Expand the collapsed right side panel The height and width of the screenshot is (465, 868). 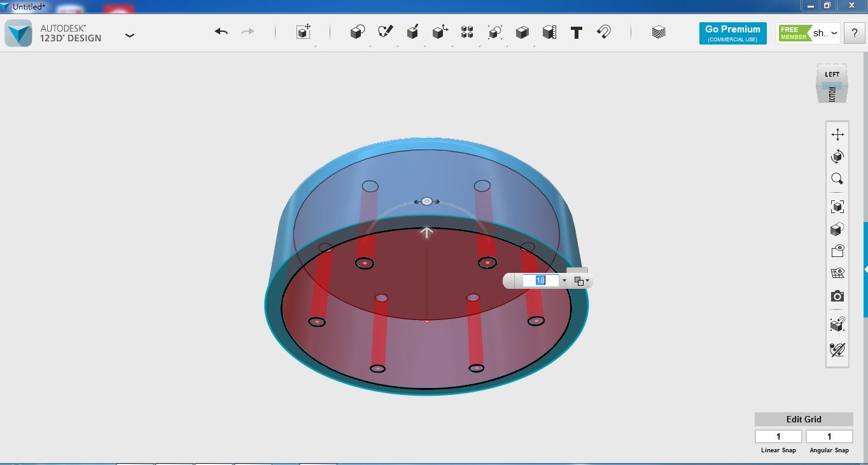(x=865, y=270)
